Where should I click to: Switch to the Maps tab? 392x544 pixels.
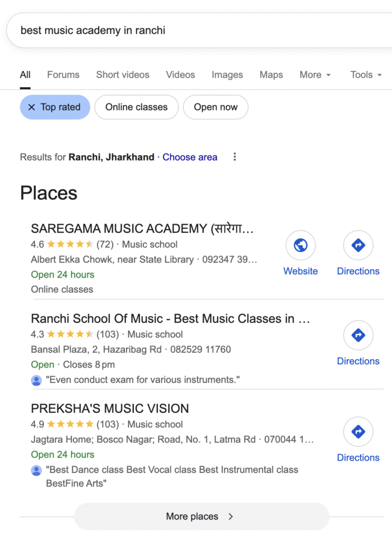click(271, 75)
